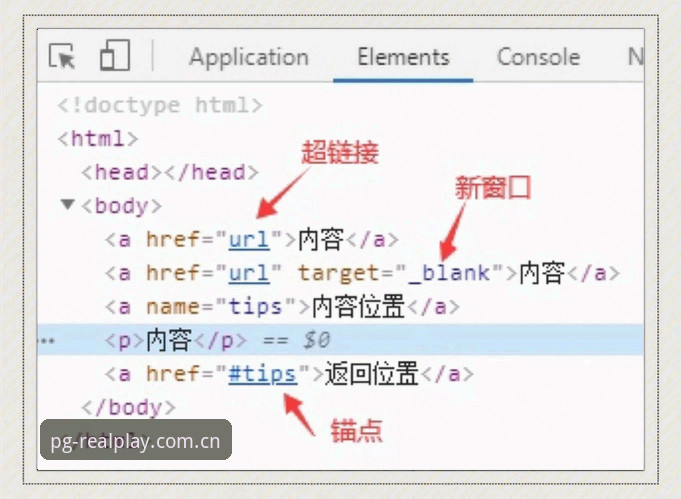Select the name tips attribute value
The image size is (681, 499).
coord(255,307)
